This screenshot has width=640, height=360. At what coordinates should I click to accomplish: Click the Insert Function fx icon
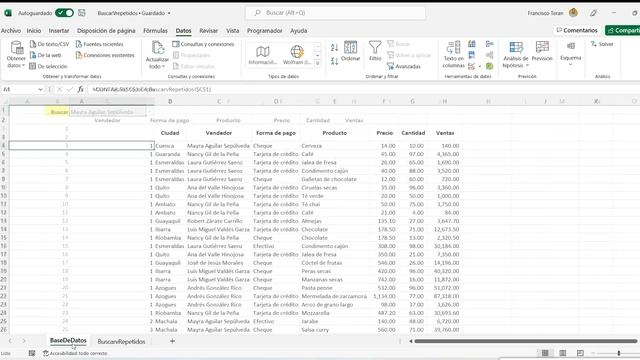pyautogui.click(x=81, y=89)
